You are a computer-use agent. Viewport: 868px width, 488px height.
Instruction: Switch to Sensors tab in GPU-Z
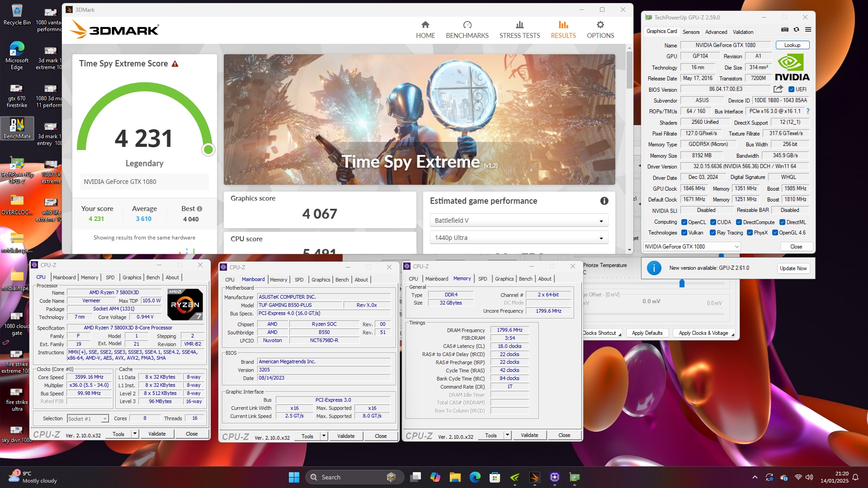click(x=691, y=32)
